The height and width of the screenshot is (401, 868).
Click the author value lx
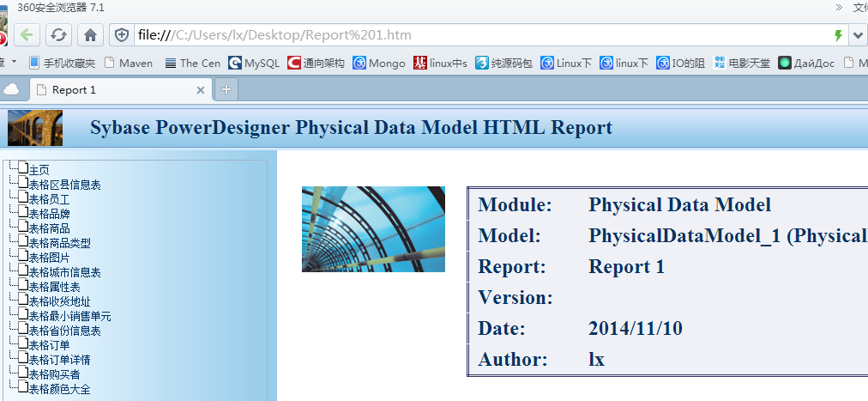[x=596, y=360]
